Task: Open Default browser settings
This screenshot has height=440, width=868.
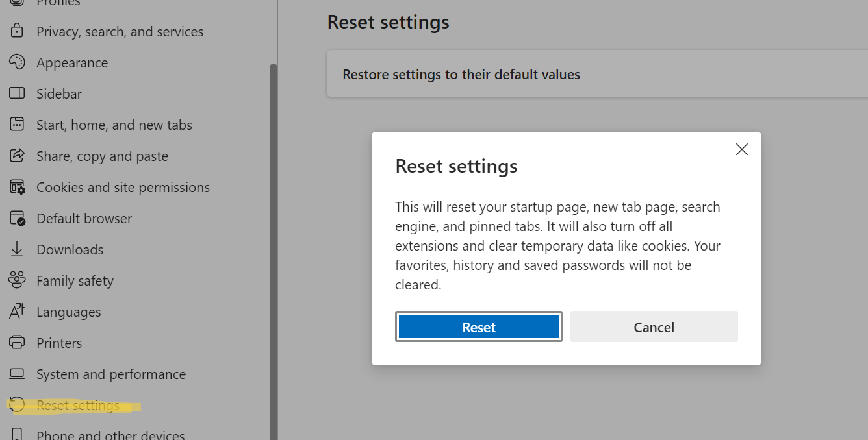Action: [84, 218]
